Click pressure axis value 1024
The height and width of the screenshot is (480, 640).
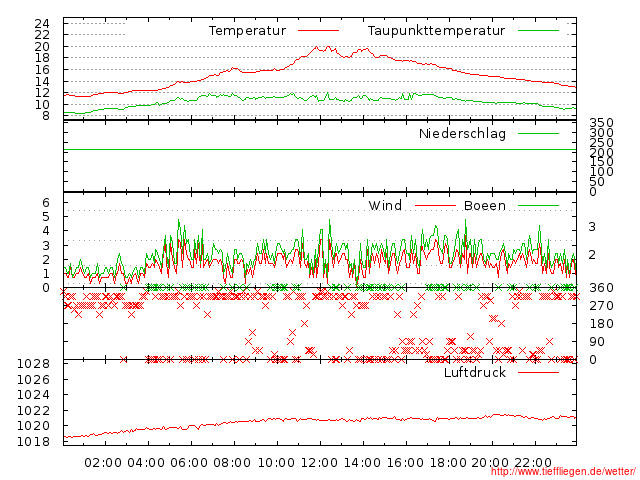pyautogui.click(x=33, y=395)
